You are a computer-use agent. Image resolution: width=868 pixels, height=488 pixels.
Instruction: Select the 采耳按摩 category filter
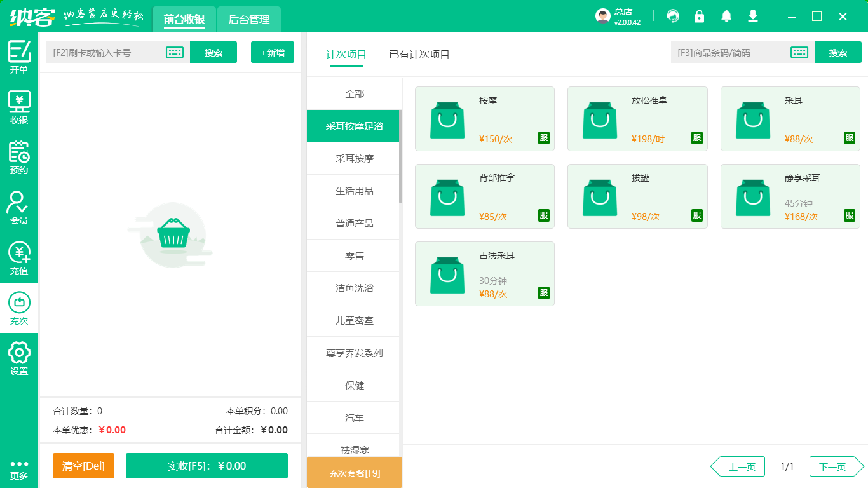(x=354, y=158)
